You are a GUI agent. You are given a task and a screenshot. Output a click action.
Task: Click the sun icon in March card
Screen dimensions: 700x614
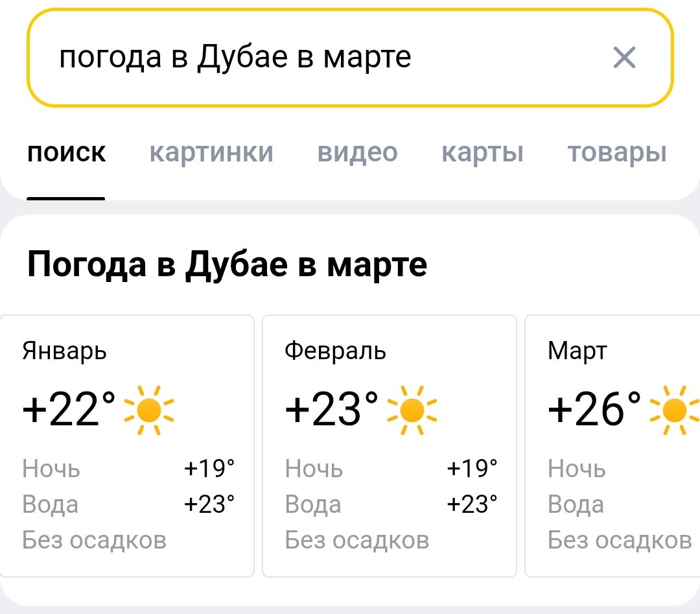click(x=675, y=410)
